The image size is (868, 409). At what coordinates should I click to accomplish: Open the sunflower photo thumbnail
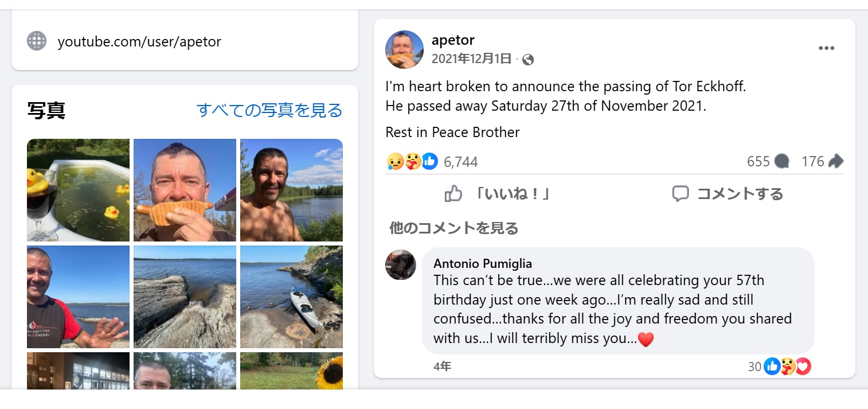[291, 371]
